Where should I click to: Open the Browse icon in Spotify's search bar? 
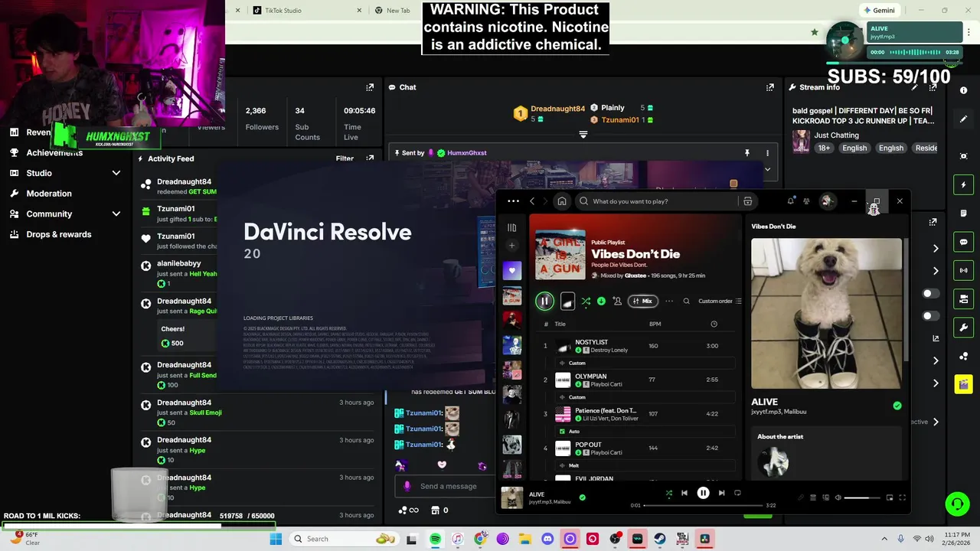(x=747, y=201)
